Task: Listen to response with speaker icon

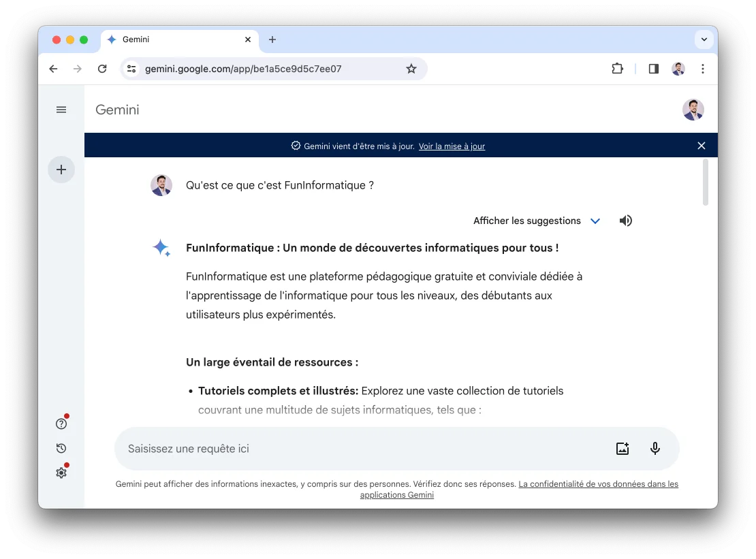Action: [x=625, y=221]
